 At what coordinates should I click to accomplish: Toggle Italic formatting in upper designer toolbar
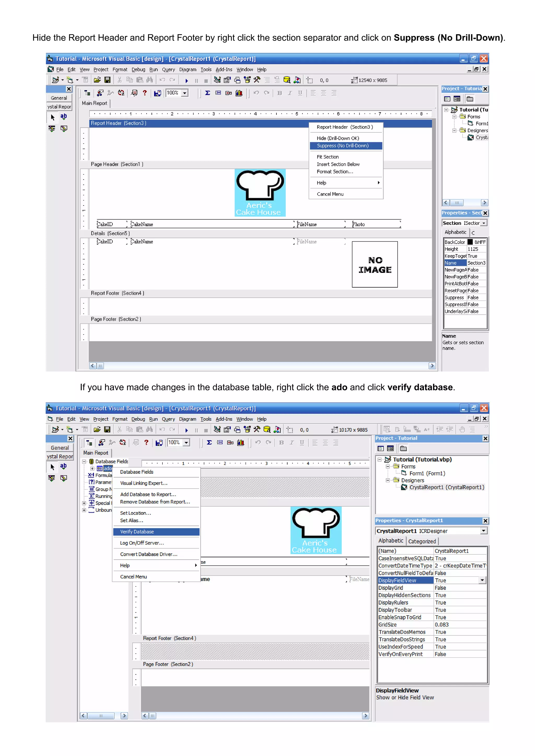click(290, 93)
